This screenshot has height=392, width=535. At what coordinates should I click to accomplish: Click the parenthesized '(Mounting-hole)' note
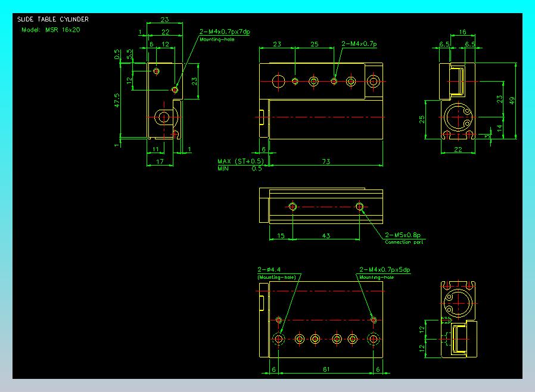[x=276, y=278]
